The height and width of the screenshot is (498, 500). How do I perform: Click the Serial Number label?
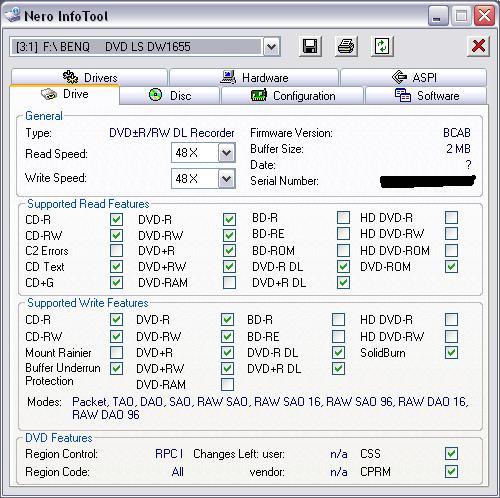tap(284, 181)
